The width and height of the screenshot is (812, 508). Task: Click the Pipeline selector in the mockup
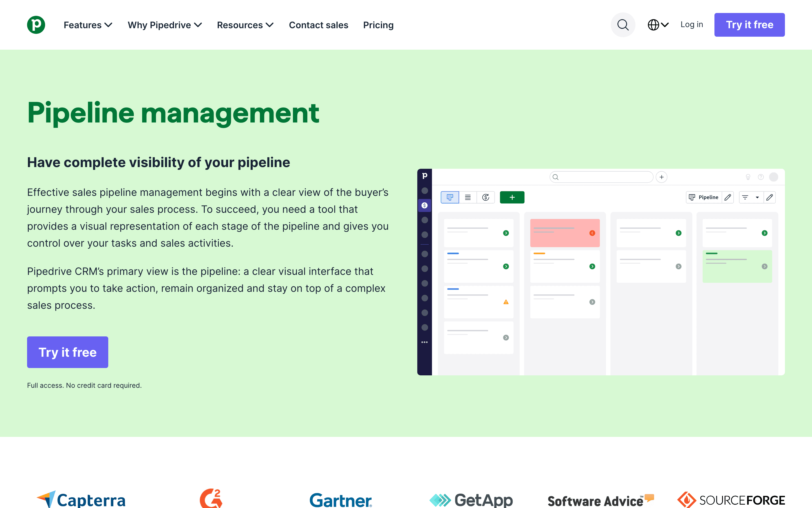pos(704,197)
